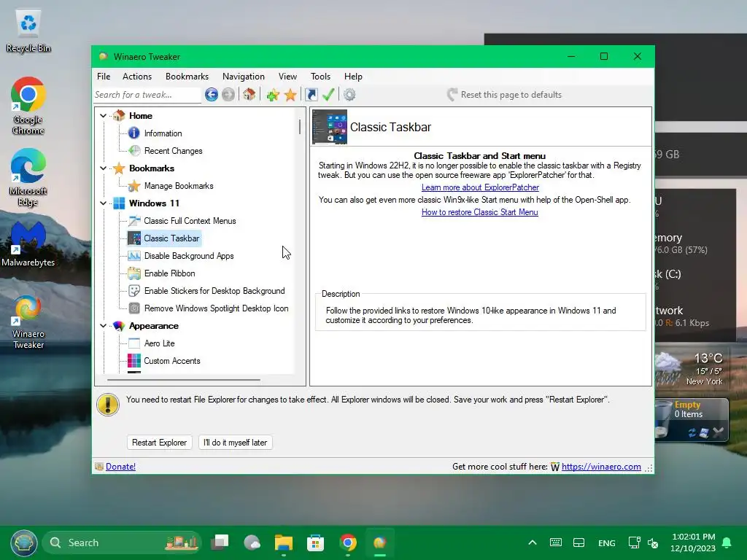The width and height of the screenshot is (747, 560).
Task: Open the Tools menu
Action: pos(320,76)
